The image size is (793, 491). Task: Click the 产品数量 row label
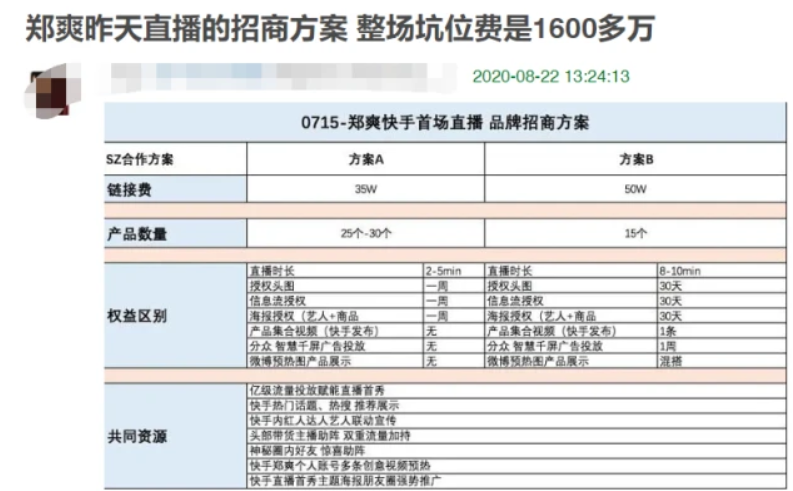pos(175,234)
